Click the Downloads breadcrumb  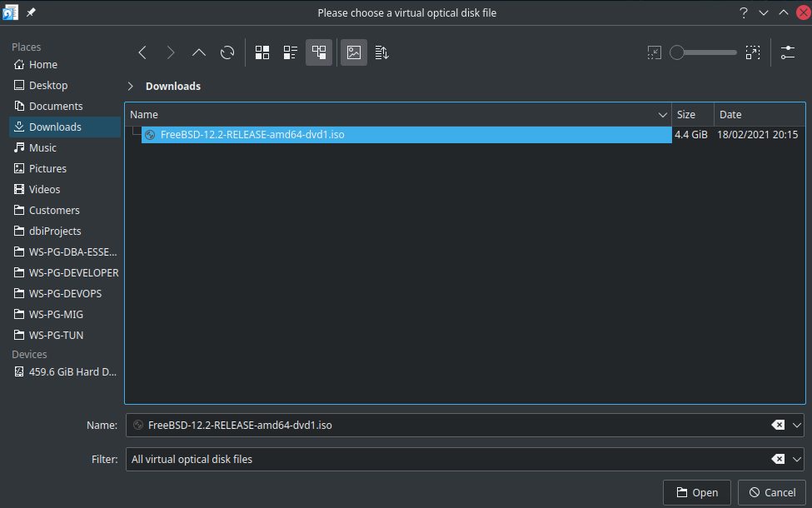tap(173, 86)
